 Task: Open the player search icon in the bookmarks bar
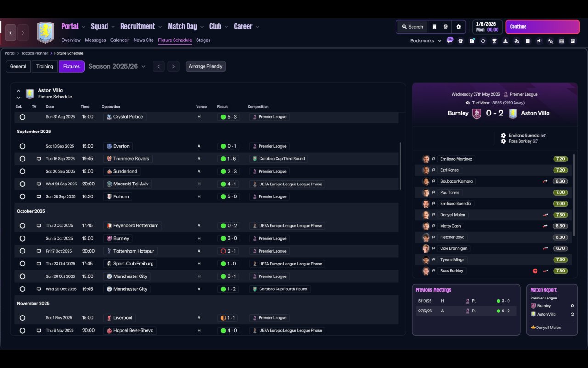[517, 41]
